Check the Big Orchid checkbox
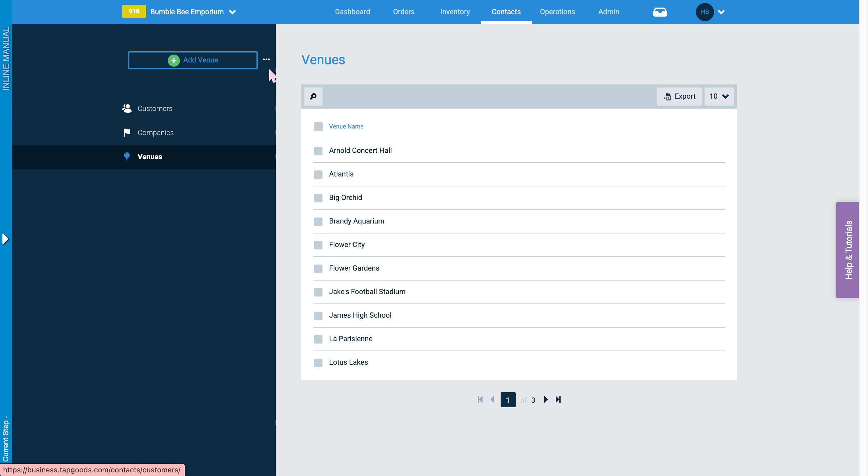This screenshot has width=868, height=476. tap(318, 198)
